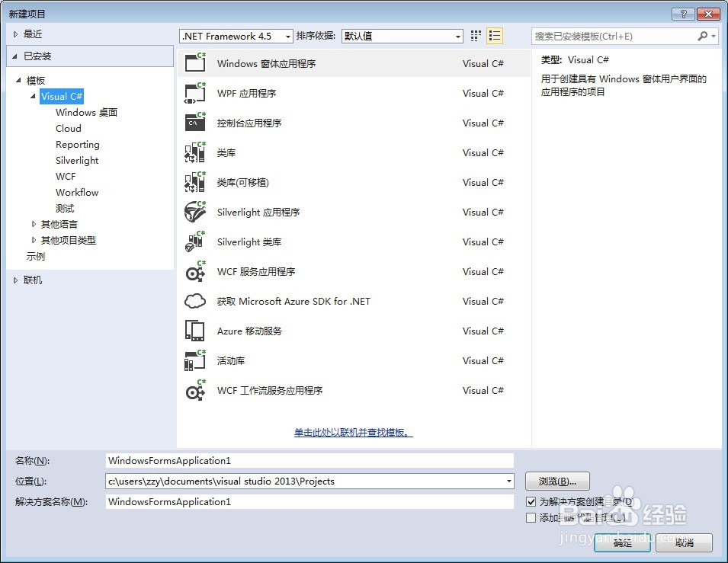Screen dimensions: 728x563
Task: Click the 控制台应用程序 row label
Action: [x=249, y=123]
